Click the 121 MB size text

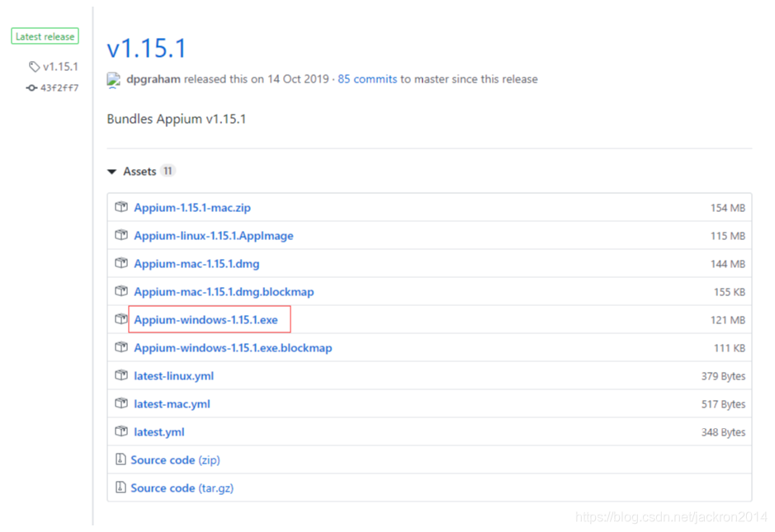click(728, 320)
